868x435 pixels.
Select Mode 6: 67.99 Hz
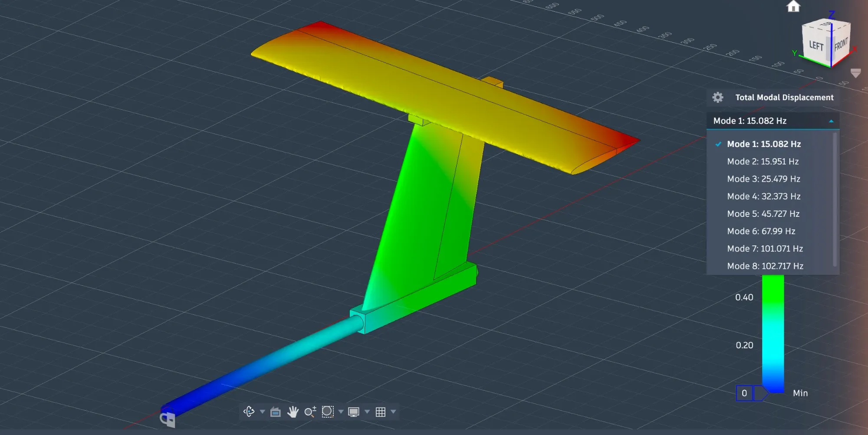(770, 231)
